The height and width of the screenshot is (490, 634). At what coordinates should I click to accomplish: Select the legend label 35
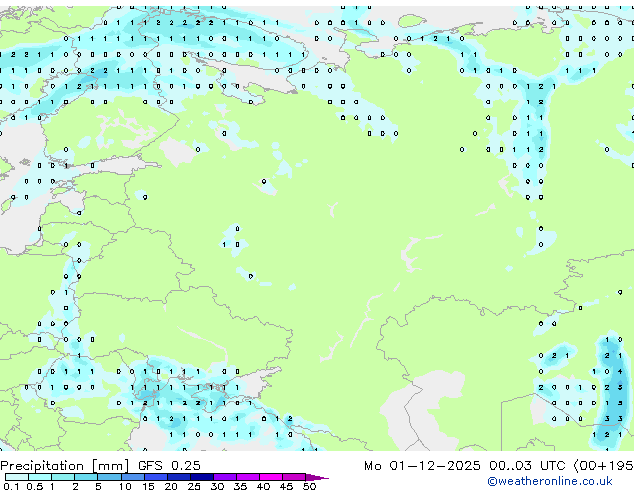click(240, 486)
